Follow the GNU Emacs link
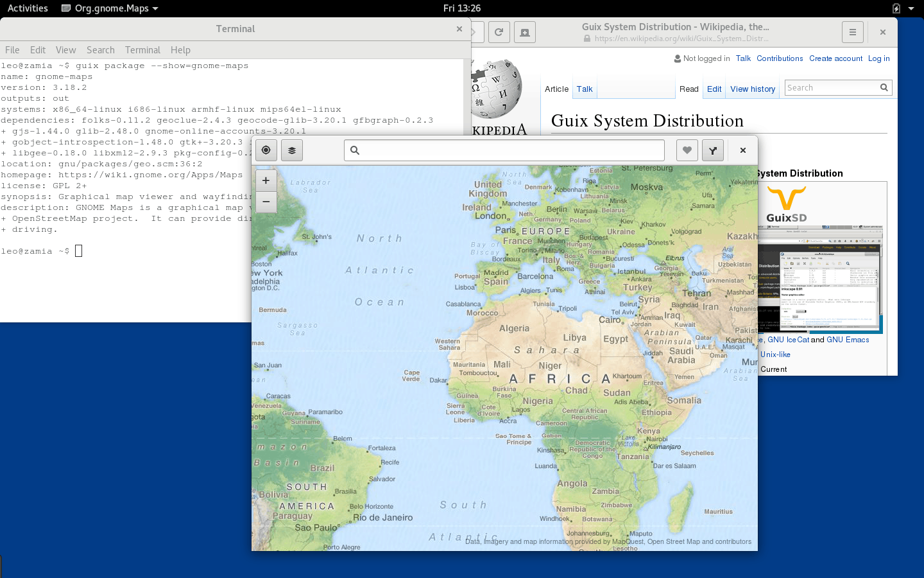The width and height of the screenshot is (924, 578). point(848,340)
